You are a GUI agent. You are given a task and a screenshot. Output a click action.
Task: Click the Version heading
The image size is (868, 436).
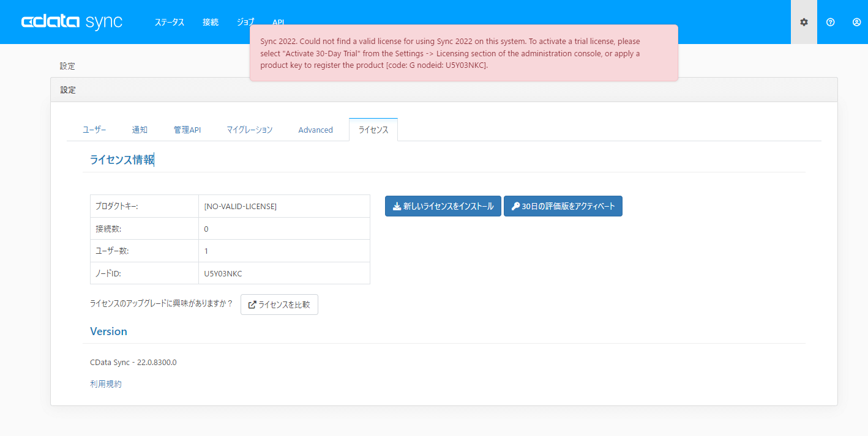(x=108, y=331)
